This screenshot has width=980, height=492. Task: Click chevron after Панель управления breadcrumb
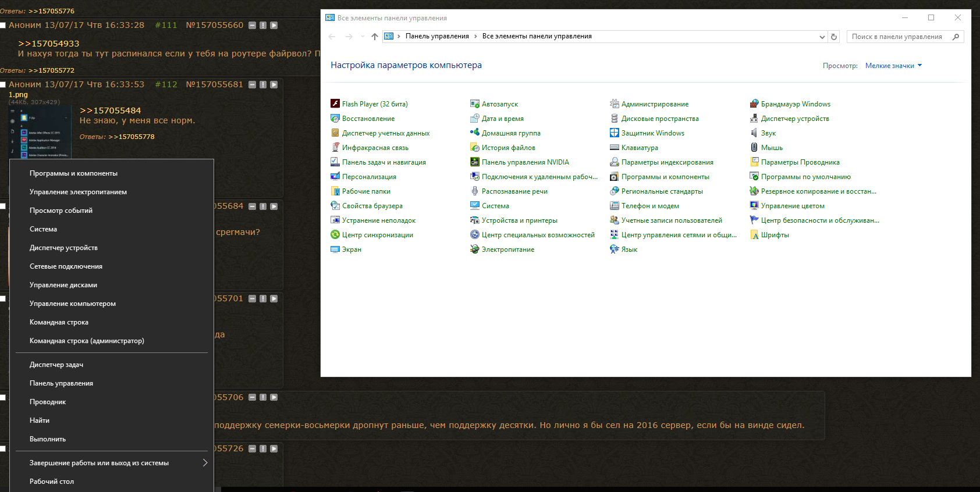pyautogui.click(x=475, y=36)
